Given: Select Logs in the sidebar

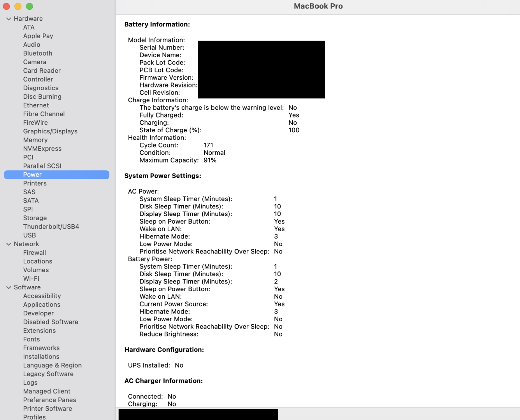Looking at the screenshot, I should coord(30,383).
